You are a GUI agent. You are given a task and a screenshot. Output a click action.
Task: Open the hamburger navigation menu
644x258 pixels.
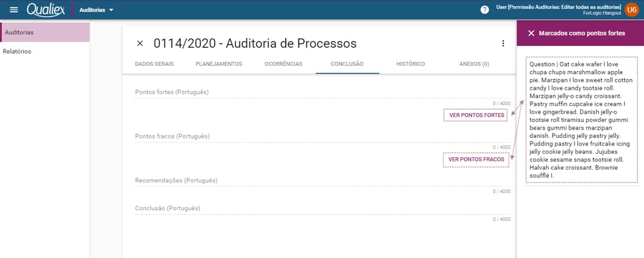(x=14, y=10)
